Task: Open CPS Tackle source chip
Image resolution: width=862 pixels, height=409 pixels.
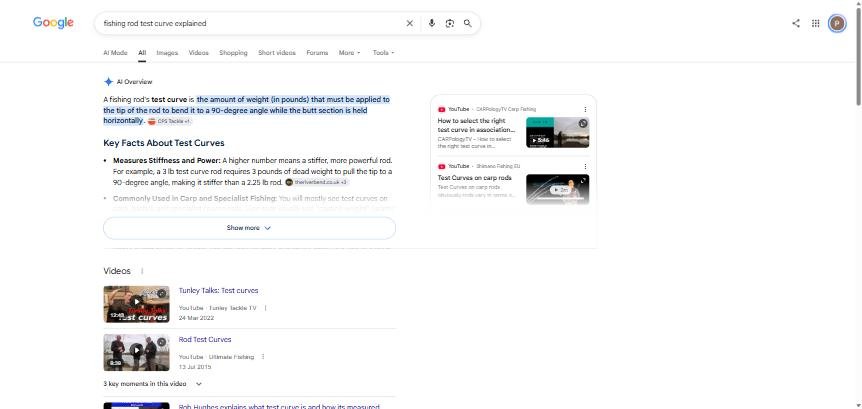Action: pyautogui.click(x=169, y=121)
